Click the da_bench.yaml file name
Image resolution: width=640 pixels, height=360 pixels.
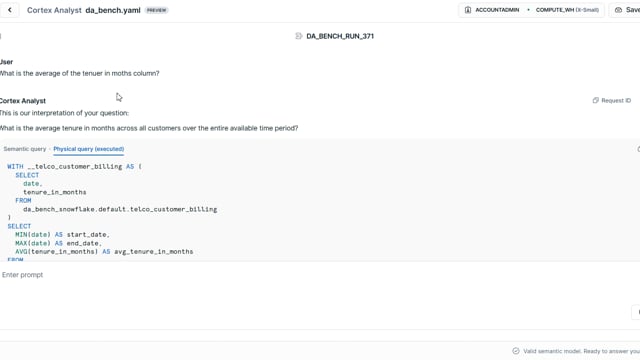113,10
